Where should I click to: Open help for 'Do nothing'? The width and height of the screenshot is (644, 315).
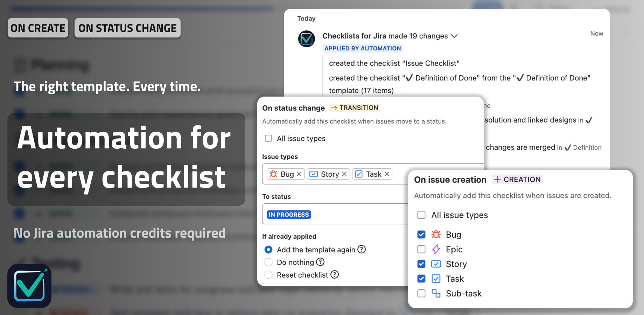320,262
